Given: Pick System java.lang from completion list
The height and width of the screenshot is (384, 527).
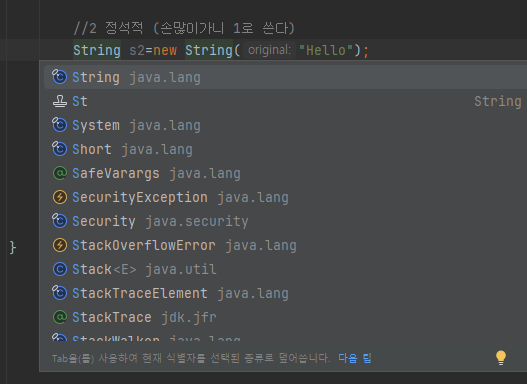Looking at the screenshot, I should (x=285, y=125).
